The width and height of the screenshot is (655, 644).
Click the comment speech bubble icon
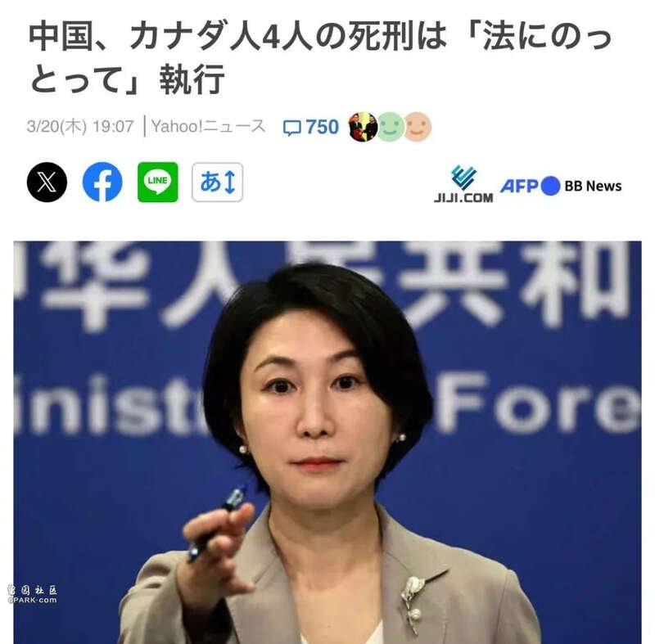coord(292,128)
